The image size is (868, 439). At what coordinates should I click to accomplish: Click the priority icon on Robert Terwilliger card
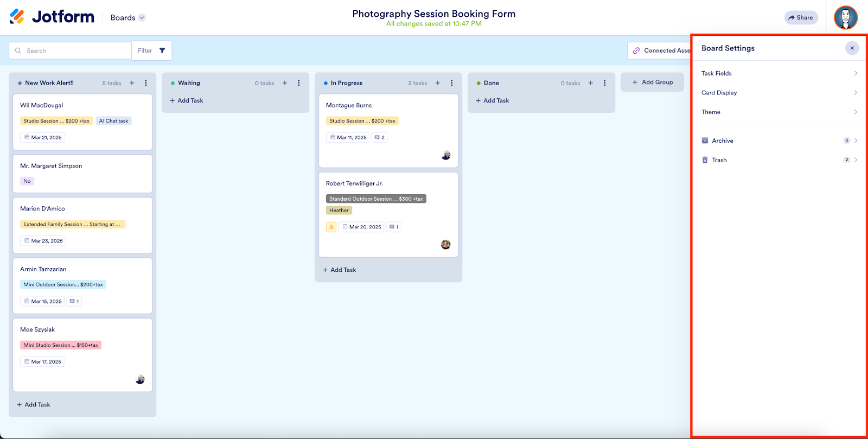click(x=331, y=227)
